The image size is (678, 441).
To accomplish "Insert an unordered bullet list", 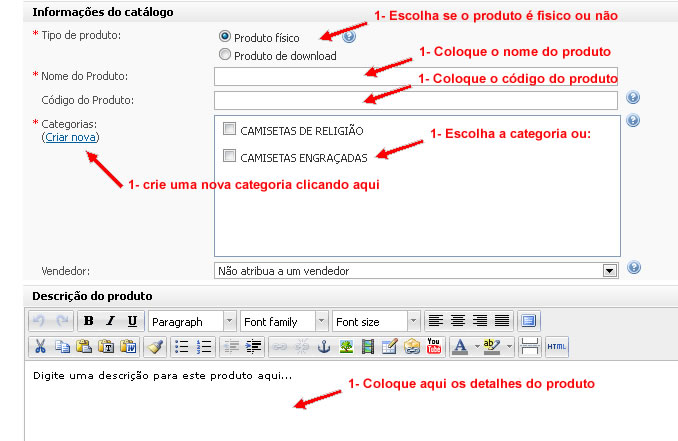I will (x=182, y=347).
